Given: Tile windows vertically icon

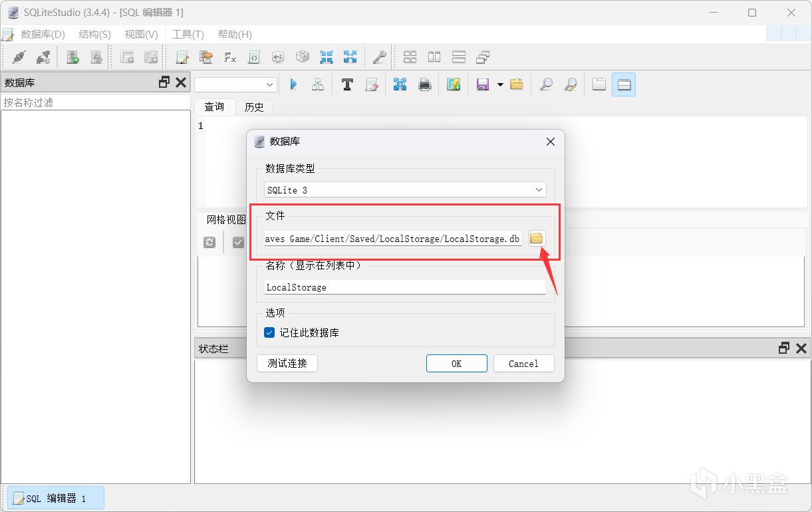Looking at the screenshot, I should click(x=458, y=58).
